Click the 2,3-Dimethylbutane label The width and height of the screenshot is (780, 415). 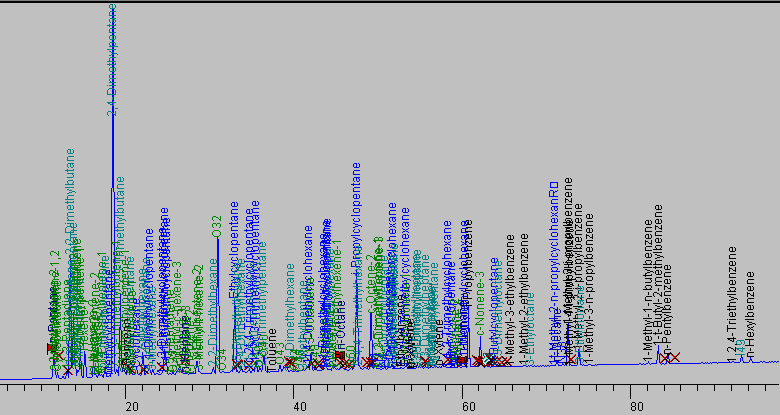71,200
